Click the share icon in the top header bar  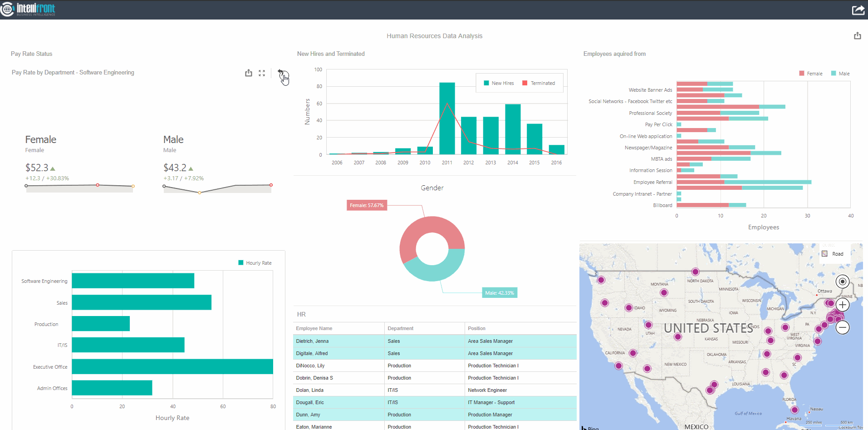pyautogui.click(x=858, y=10)
